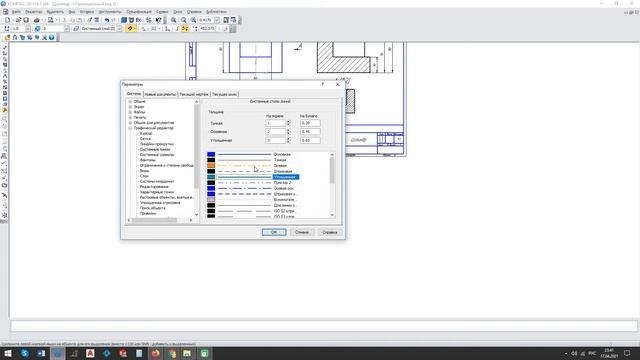The width and height of the screenshot is (640, 360).
Task: Open the 1.0 step value dropdown
Action: point(28,29)
